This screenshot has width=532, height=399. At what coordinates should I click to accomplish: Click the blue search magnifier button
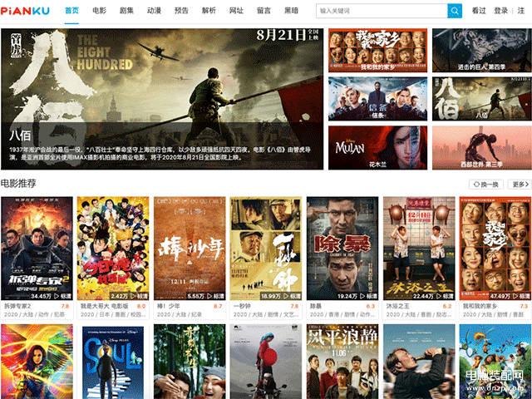pyautogui.click(x=455, y=11)
